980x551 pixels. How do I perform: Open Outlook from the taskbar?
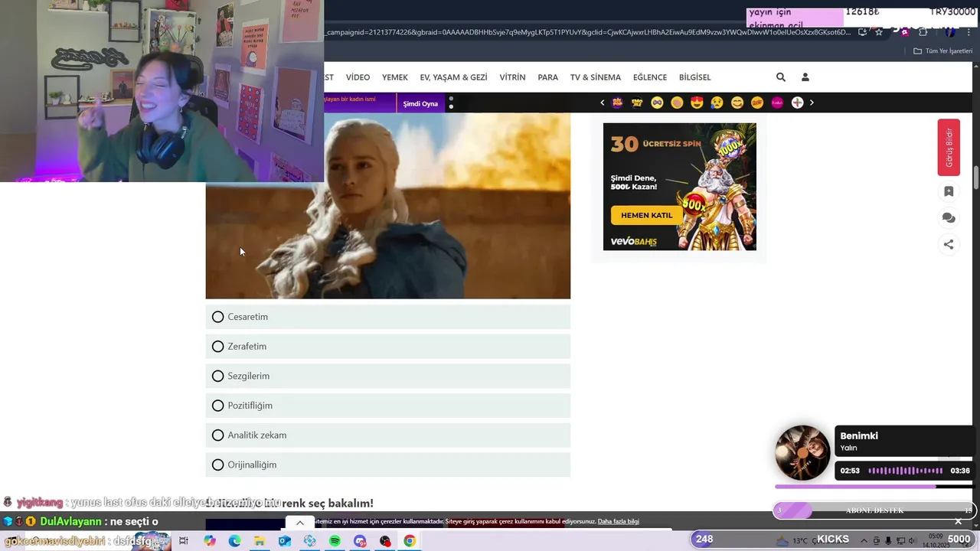pyautogui.click(x=285, y=541)
